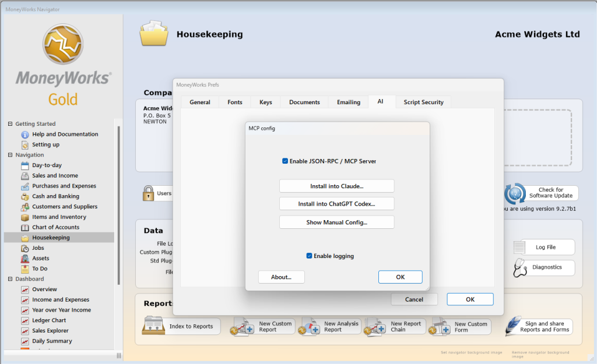This screenshot has height=364, width=597.
Task: Click the Jobs clock icon in sidebar
Action: click(24, 248)
